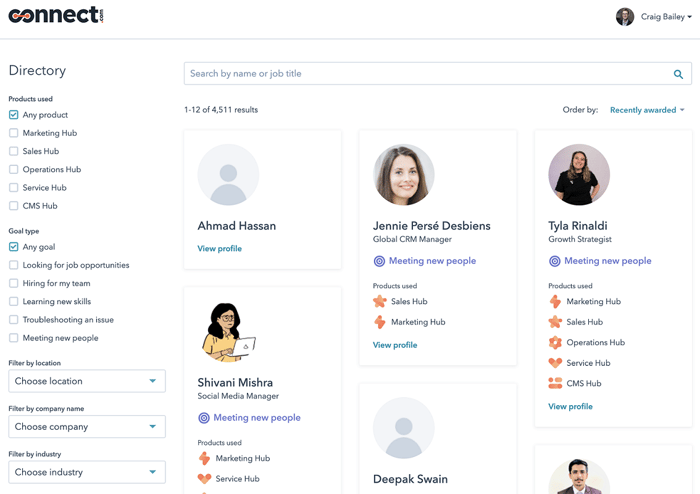Click Tyla Rinaldi's Operations Hub icon
The image size is (700, 494).
555,342
